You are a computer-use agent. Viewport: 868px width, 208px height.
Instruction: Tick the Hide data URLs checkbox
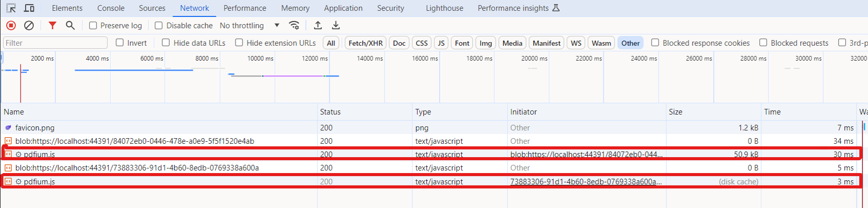(x=166, y=43)
